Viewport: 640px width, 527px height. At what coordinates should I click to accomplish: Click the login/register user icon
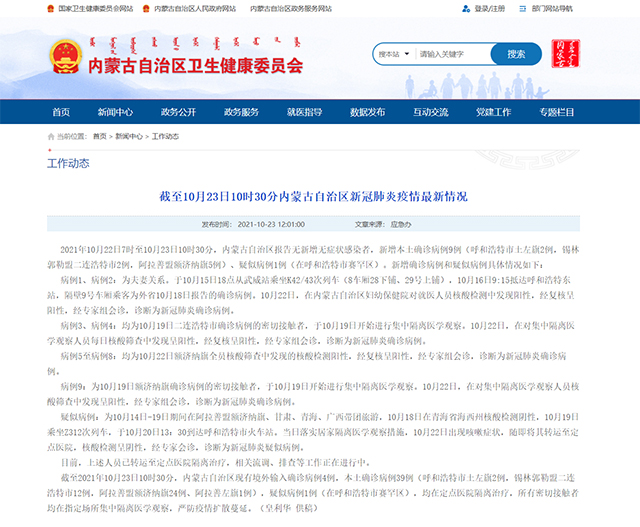[x=468, y=8]
